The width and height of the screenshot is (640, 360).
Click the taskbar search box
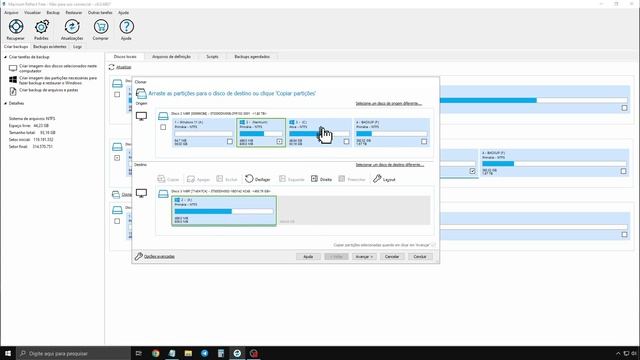[x=74, y=353]
